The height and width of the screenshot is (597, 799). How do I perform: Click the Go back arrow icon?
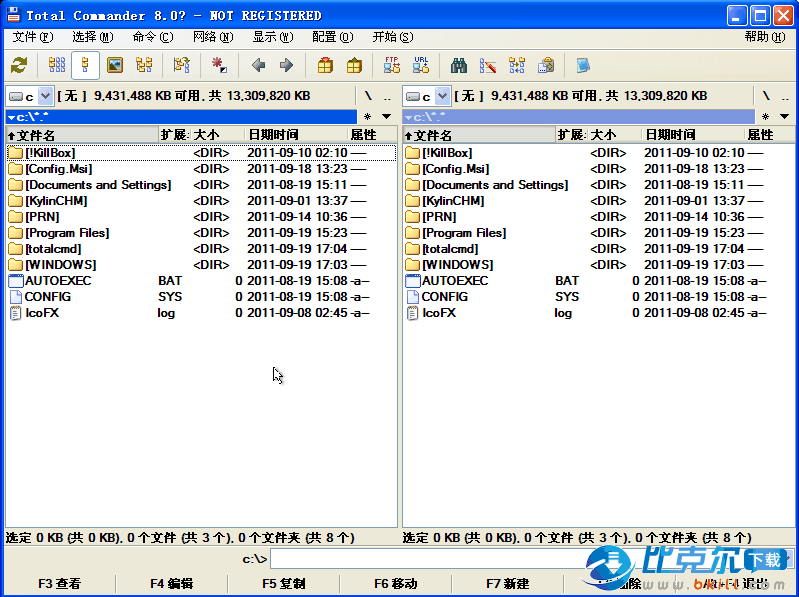click(x=258, y=66)
